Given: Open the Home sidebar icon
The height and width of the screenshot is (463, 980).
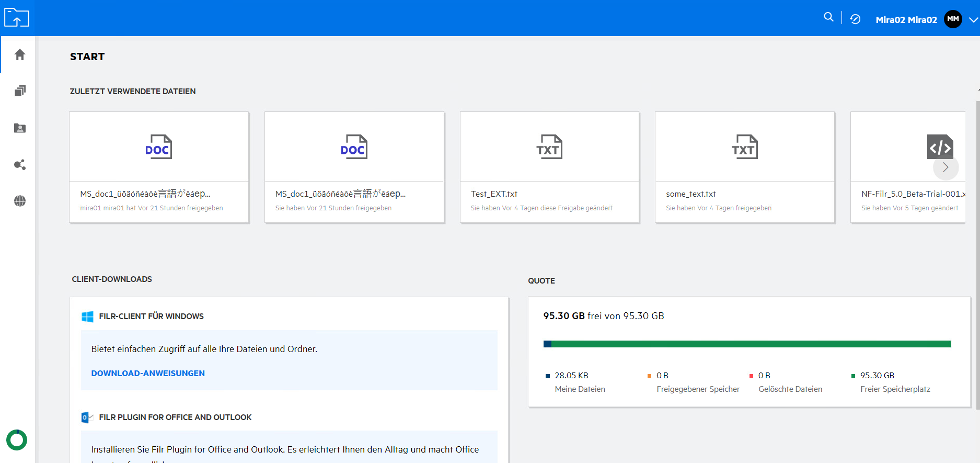Looking at the screenshot, I should [20, 54].
